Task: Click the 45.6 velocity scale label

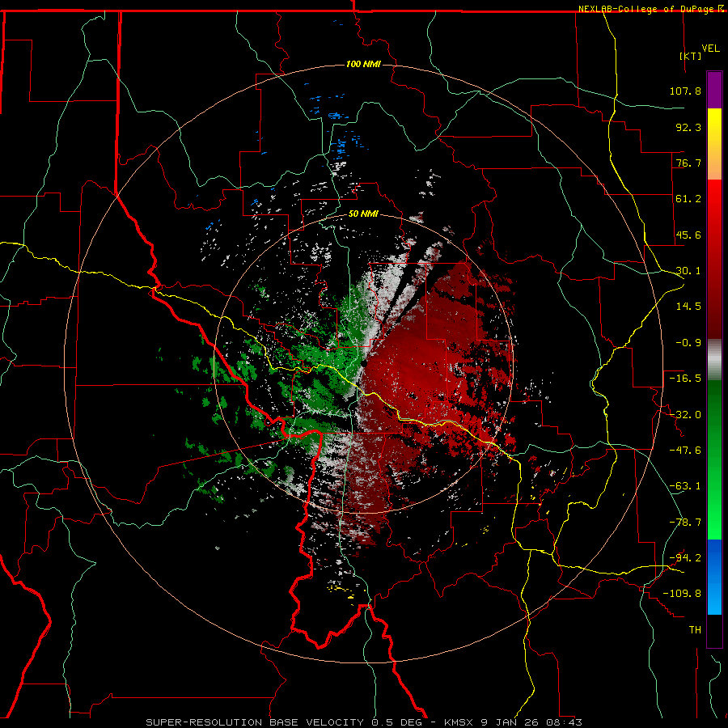Action: pyautogui.click(x=688, y=235)
